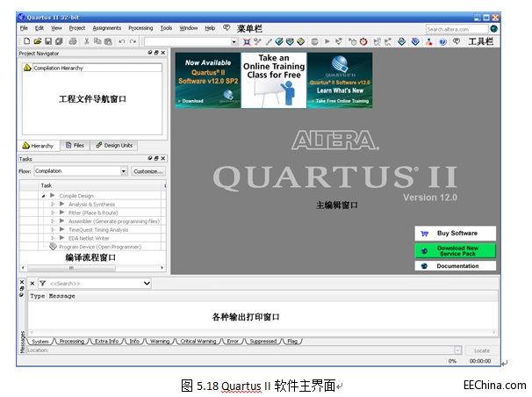This screenshot has width=532, height=397.
Task: Open the message Search dropdown
Action: pyautogui.click(x=147, y=284)
